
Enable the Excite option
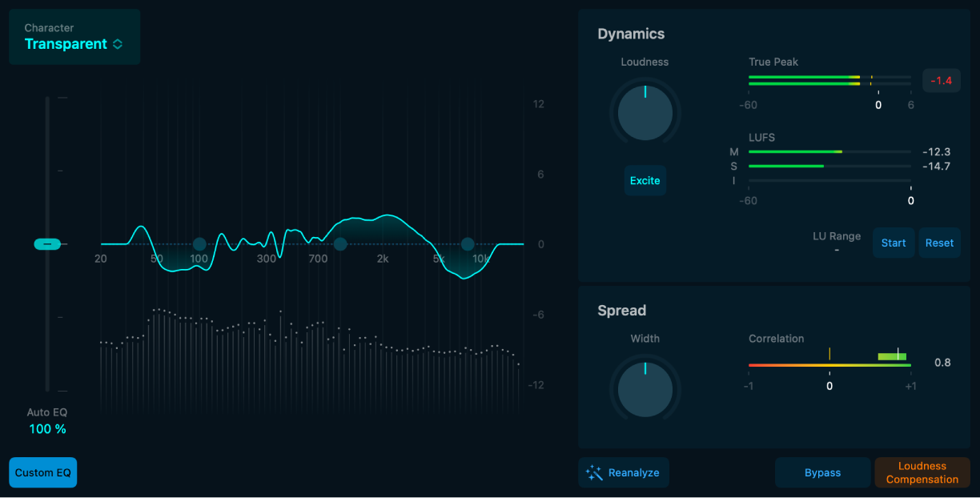coord(645,180)
